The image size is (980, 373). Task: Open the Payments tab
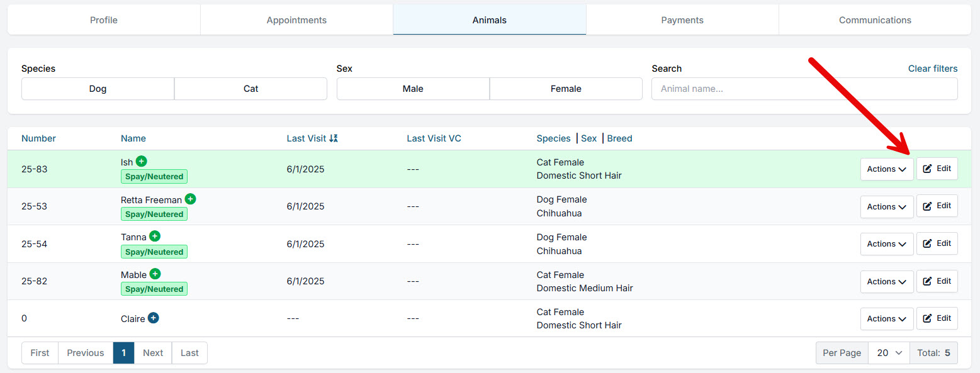[682, 20]
